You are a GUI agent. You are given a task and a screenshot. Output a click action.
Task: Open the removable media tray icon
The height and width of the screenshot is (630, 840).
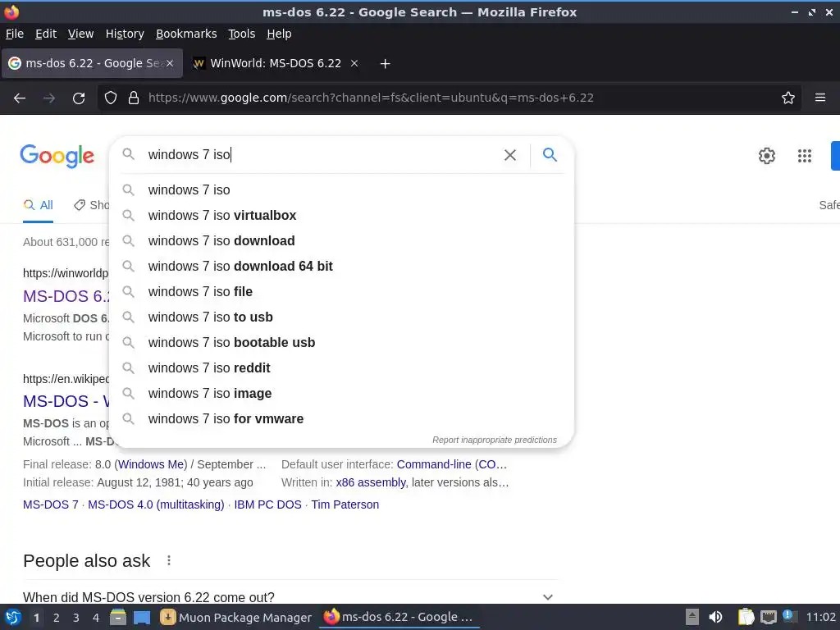[692, 617]
